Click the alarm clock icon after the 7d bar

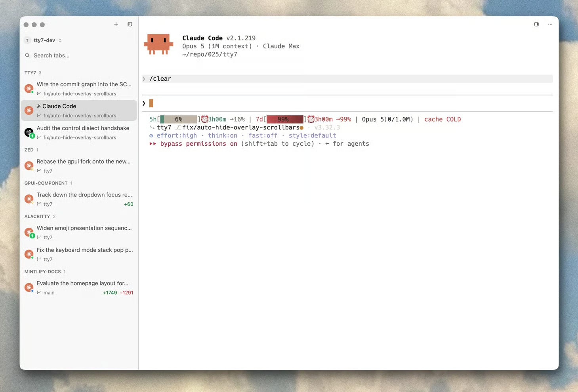(311, 119)
